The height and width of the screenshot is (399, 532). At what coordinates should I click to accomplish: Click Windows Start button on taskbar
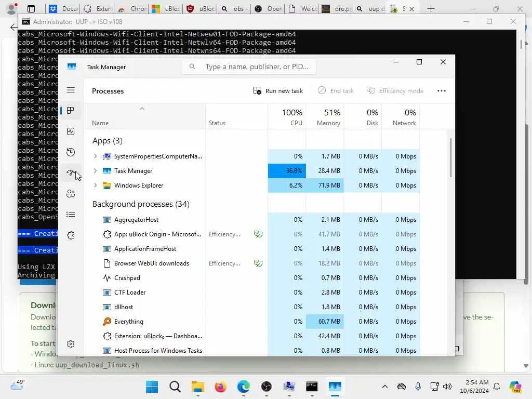[x=152, y=387]
